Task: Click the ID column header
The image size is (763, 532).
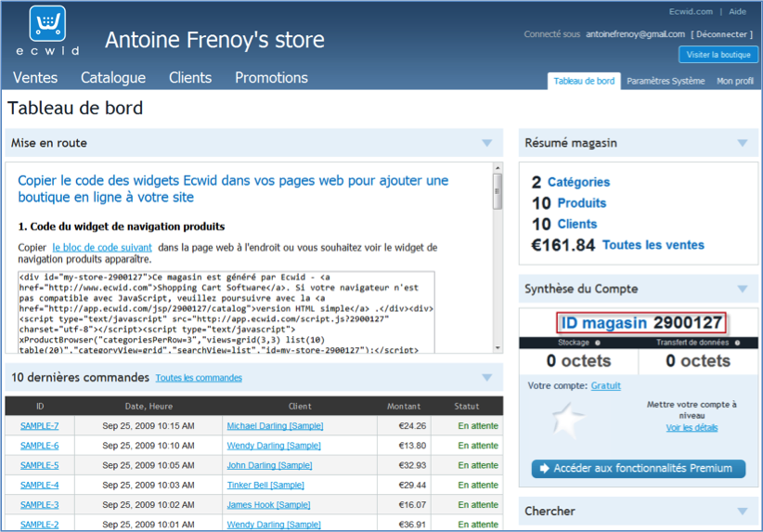Action: point(40,407)
